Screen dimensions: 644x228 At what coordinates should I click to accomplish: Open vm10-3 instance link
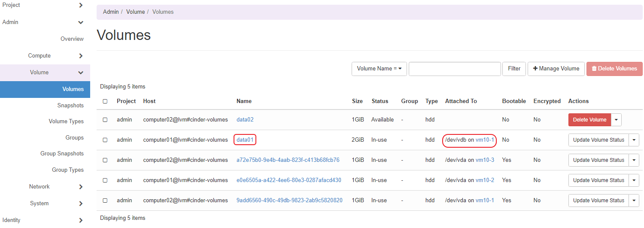485,160
